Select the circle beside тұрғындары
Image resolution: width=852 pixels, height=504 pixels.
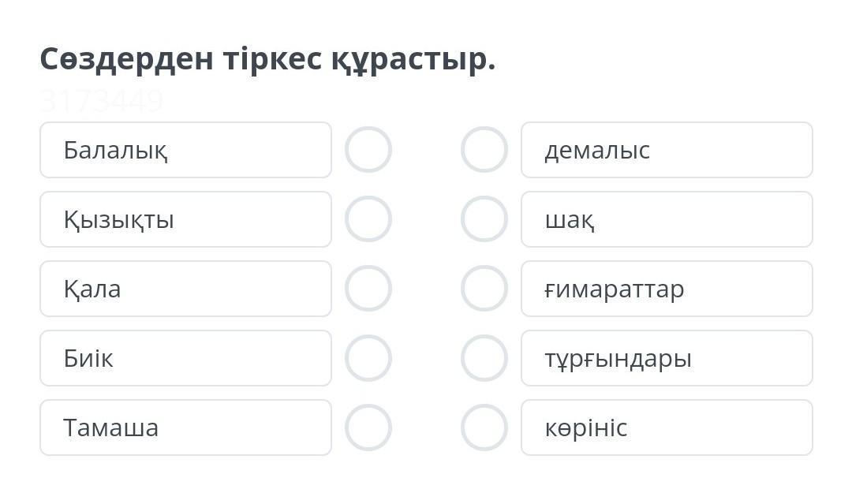click(x=484, y=358)
